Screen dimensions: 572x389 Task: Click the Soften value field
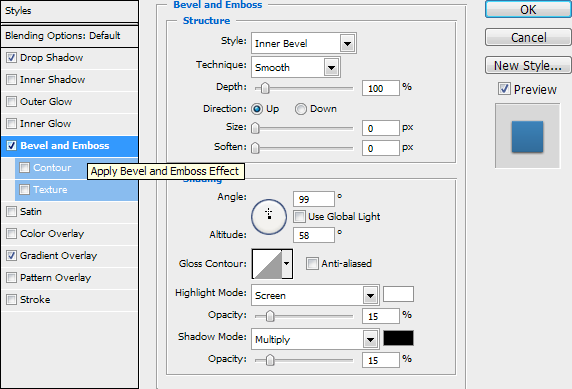click(380, 148)
